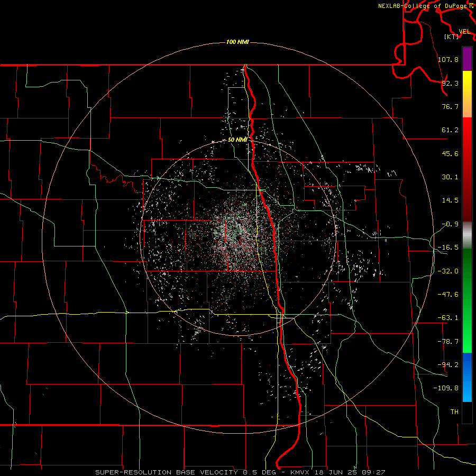Click the -94.2 scale value
The width and height of the screenshot is (476, 476).
pos(448,364)
